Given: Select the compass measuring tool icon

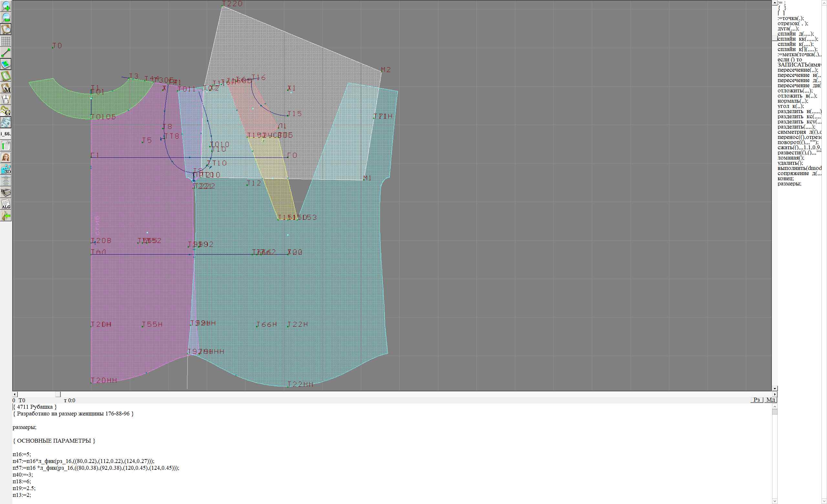Looking at the screenshot, I should click(6, 99).
